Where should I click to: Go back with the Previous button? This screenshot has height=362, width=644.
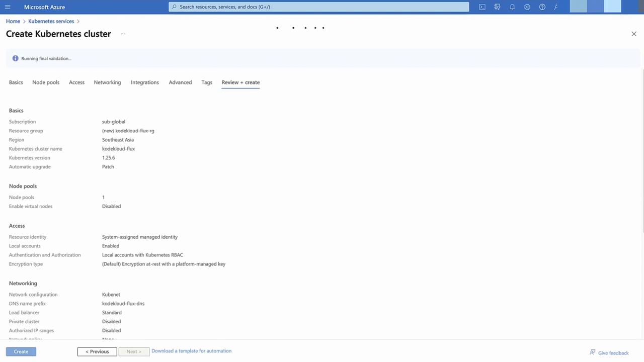click(97, 351)
